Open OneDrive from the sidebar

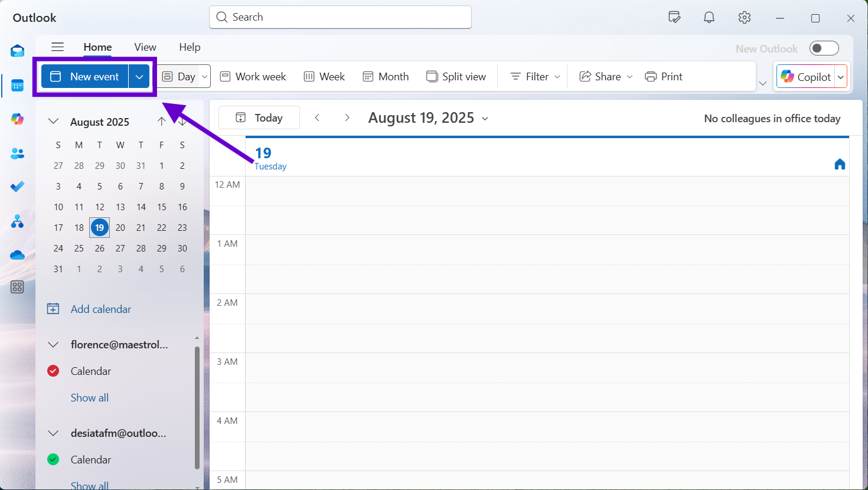17,255
